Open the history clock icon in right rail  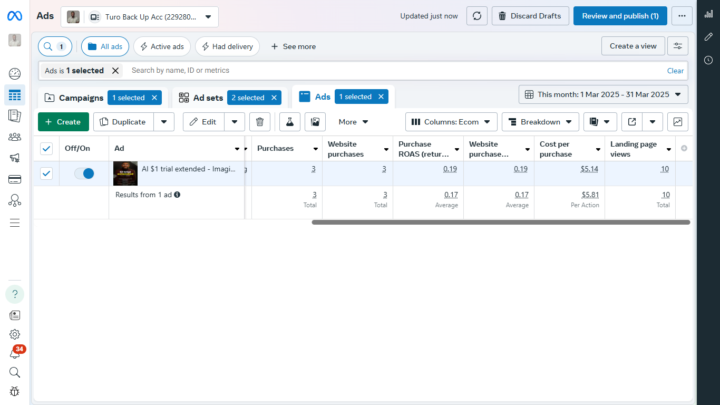pos(708,60)
